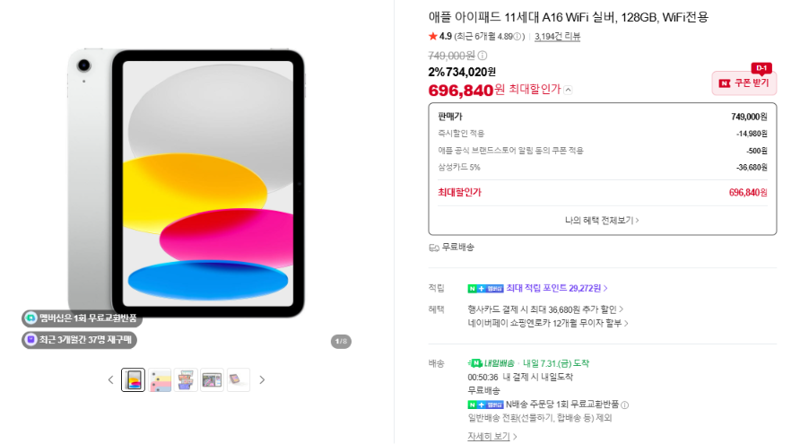
Task: Click the 멤버십은 1회 무료교환반품 badge
Action: coord(82,318)
